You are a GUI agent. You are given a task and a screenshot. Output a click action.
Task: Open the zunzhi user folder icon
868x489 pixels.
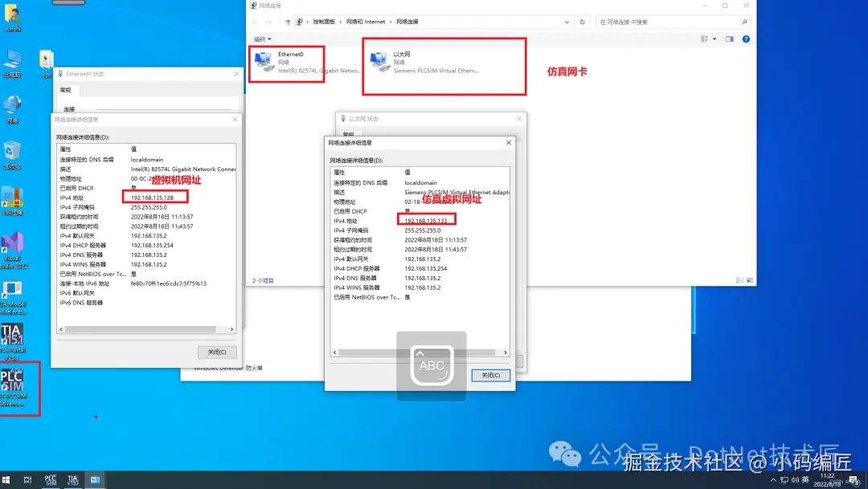coord(12,17)
